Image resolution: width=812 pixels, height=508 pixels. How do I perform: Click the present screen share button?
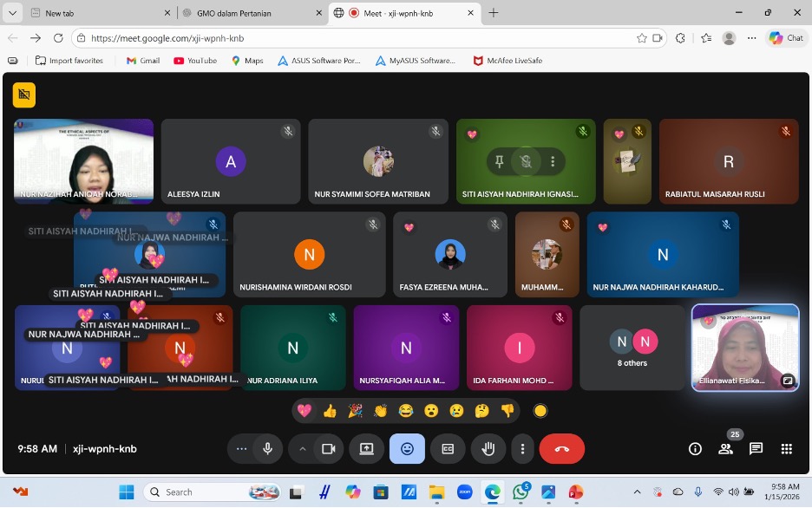pos(366,449)
